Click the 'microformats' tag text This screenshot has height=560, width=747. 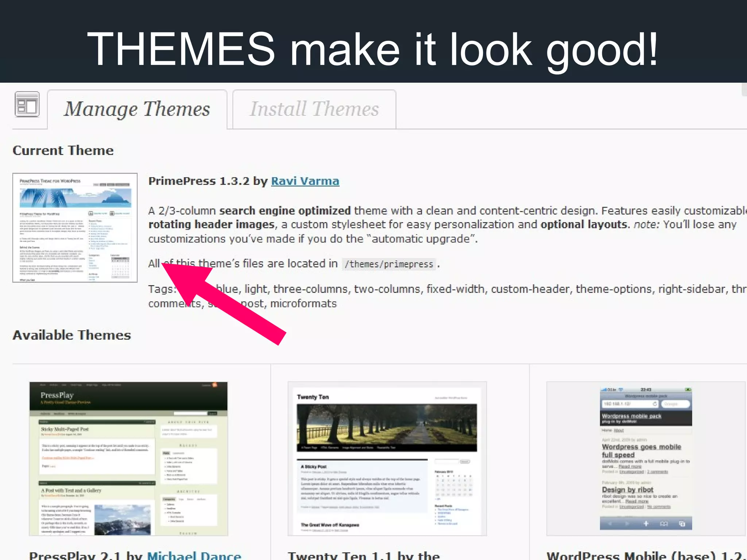303,304
